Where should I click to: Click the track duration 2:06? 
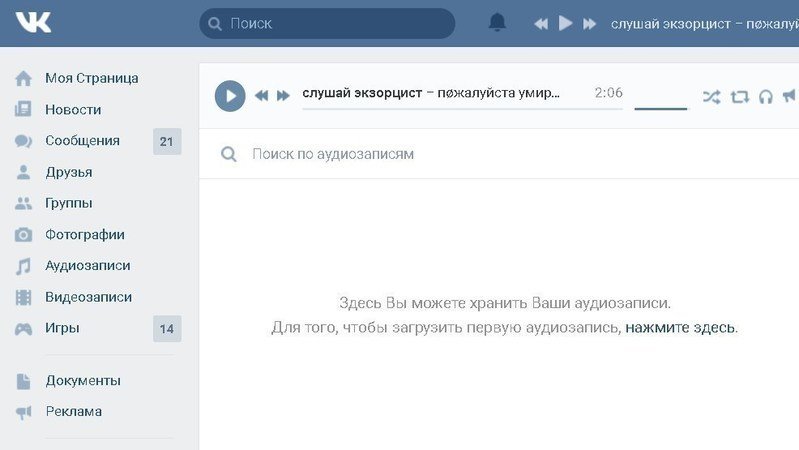click(x=608, y=93)
